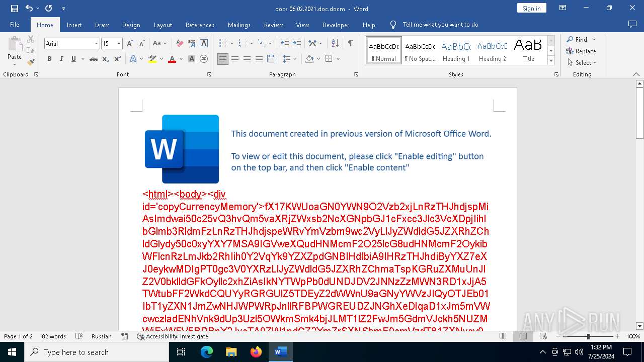644x362 pixels.
Task: Apply red font color
Action: [172, 59]
